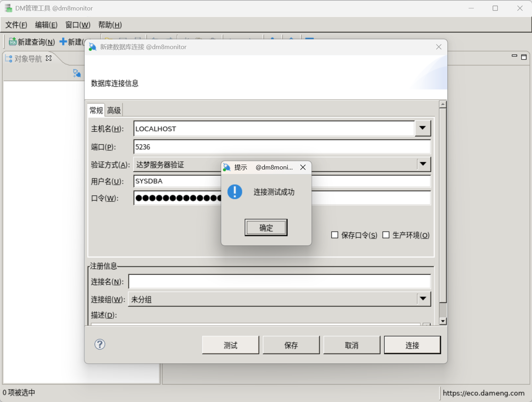
Task: Click the dialog vertical scrollbar thumb
Action: [x=443, y=205]
